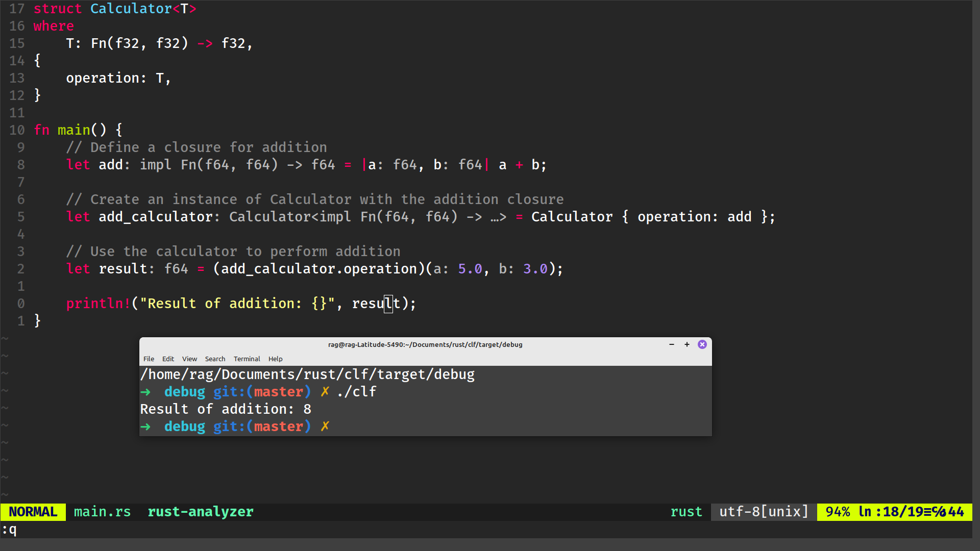Click the NORMAL mode indicator in statusline
The height and width of the screenshot is (551, 980).
[x=33, y=512]
